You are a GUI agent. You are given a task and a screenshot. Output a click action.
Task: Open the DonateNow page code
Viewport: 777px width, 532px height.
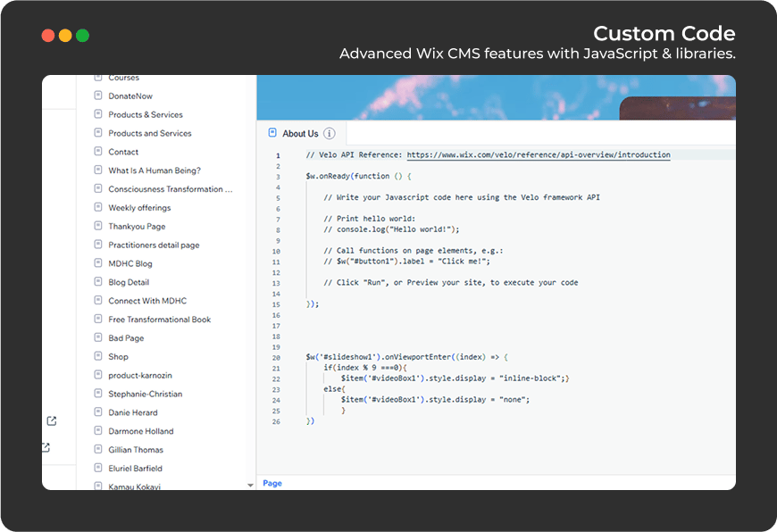click(130, 96)
